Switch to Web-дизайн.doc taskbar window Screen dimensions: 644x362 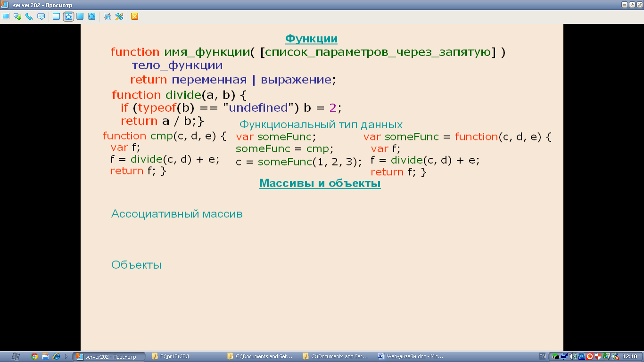[412, 356]
